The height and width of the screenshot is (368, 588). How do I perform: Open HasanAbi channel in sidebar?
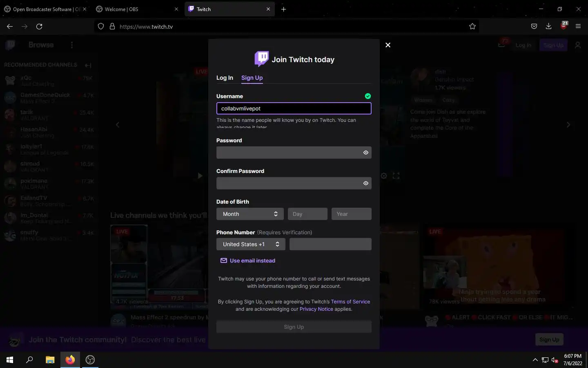click(x=49, y=132)
